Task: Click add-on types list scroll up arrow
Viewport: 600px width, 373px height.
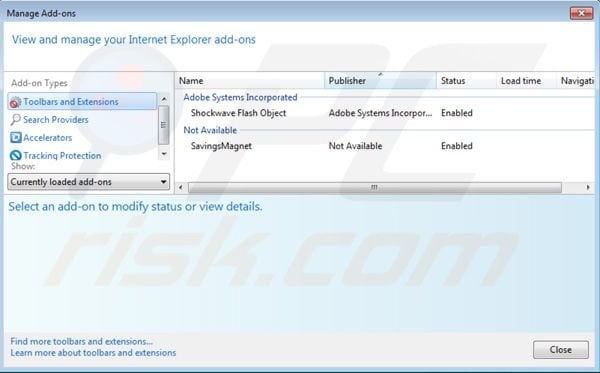Action: pyautogui.click(x=164, y=99)
